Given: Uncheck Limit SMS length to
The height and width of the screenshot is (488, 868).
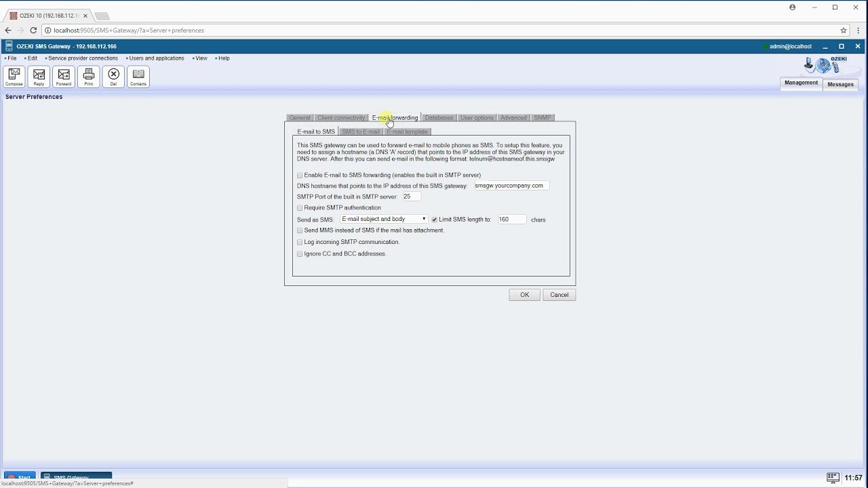Looking at the screenshot, I should (x=435, y=220).
